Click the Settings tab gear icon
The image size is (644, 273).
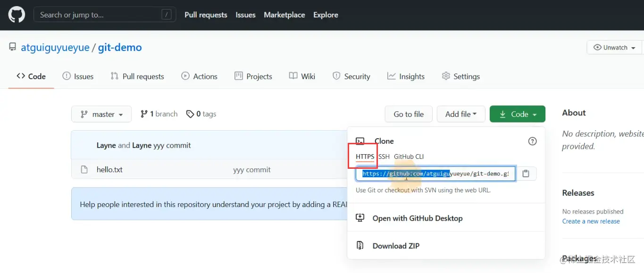(x=446, y=76)
